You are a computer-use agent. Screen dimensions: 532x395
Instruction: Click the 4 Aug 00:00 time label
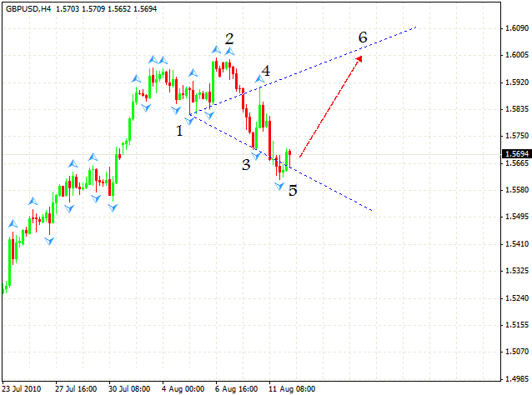pos(183,388)
